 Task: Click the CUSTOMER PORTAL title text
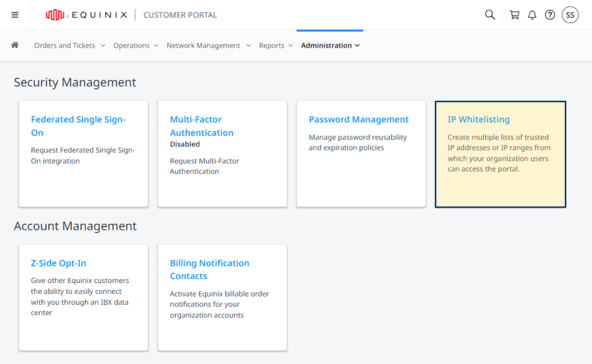pos(180,15)
